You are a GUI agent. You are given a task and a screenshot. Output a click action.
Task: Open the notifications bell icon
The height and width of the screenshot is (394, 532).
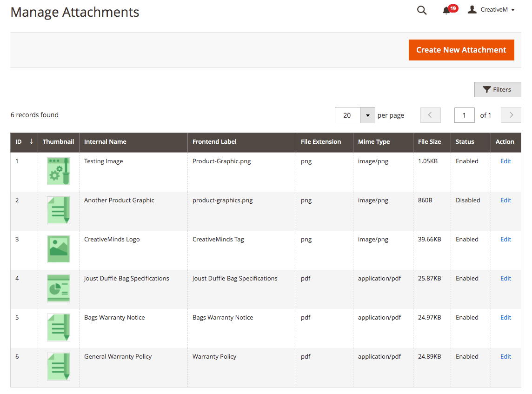click(x=446, y=10)
